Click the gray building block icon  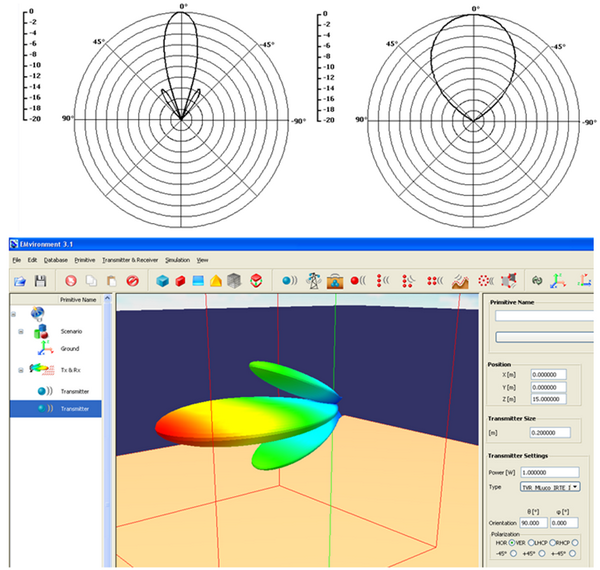pos(233,282)
